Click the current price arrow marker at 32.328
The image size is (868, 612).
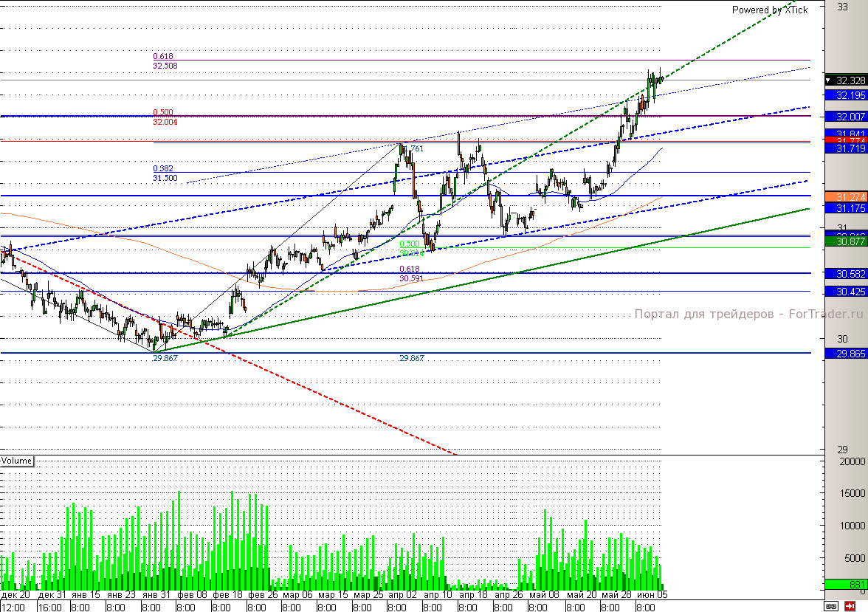click(828, 81)
